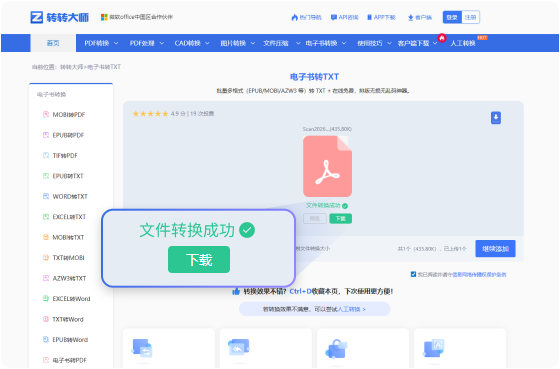Open the API咨询 chat icon link

point(344,17)
